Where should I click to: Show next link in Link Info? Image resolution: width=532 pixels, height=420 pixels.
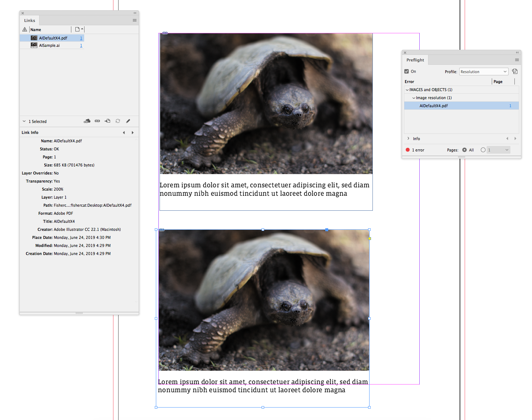click(x=132, y=133)
